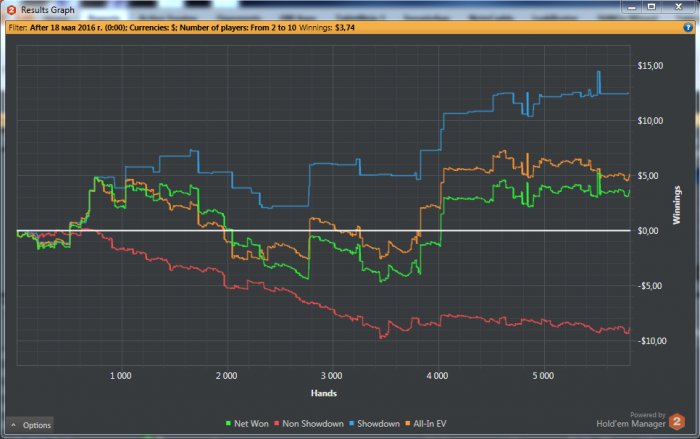Click the $0,00 axis label

point(647,230)
